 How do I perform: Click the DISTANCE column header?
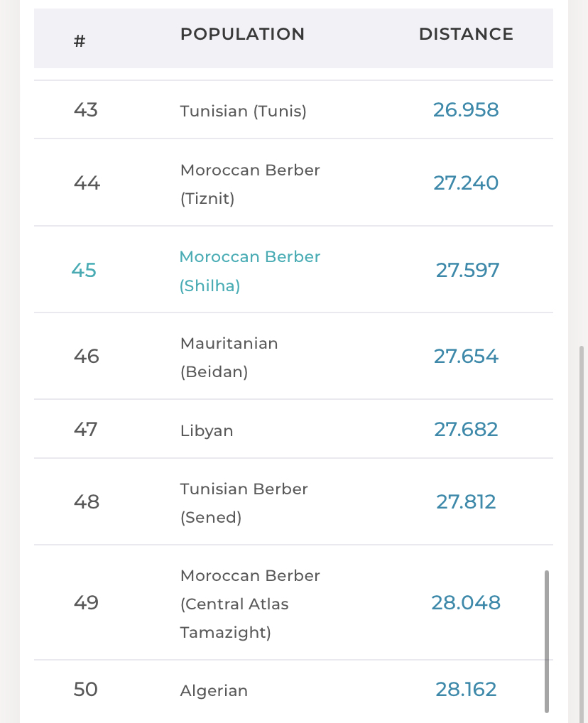pyautogui.click(x=466, y=34)
